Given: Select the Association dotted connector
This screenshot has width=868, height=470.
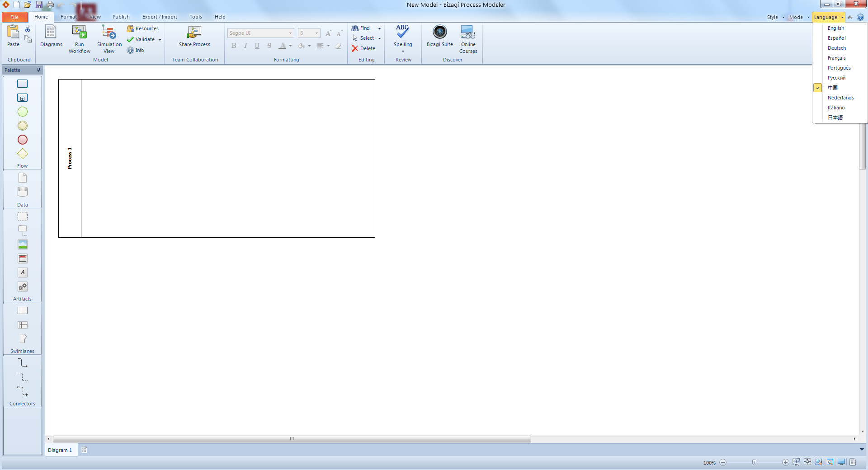Looking at the screenshot, I should (x=22, y=377).
